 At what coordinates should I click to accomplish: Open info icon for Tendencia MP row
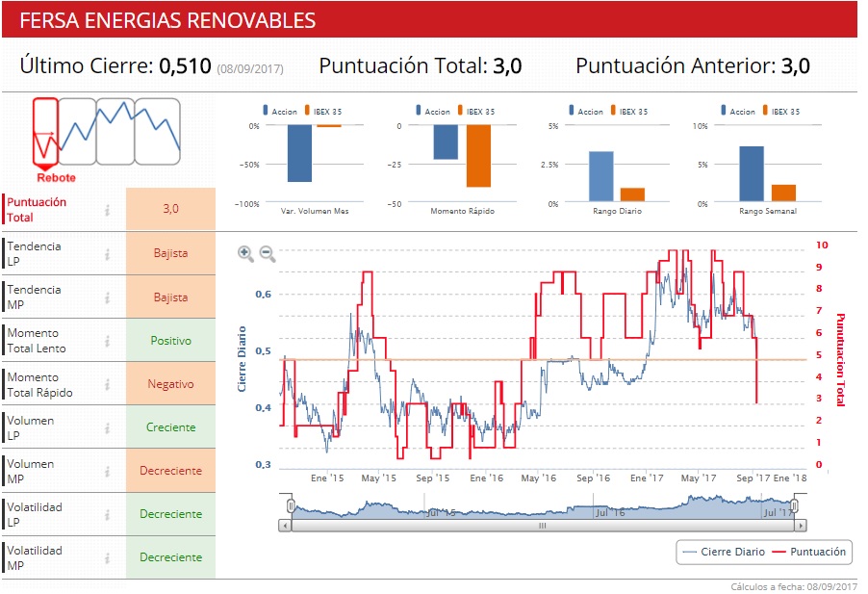(x=108, y=297)
